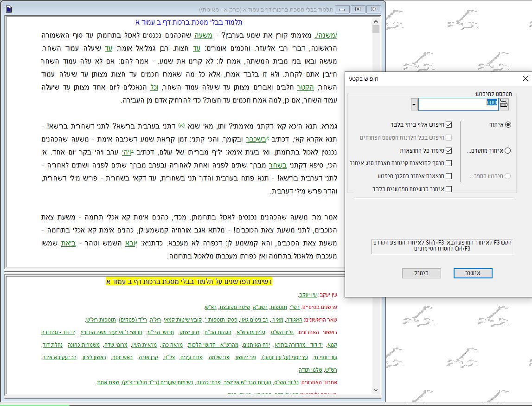
Task: Enable הוסף לתוצאות קיימות מאותו סוג איתור
Action: point(449,163)
